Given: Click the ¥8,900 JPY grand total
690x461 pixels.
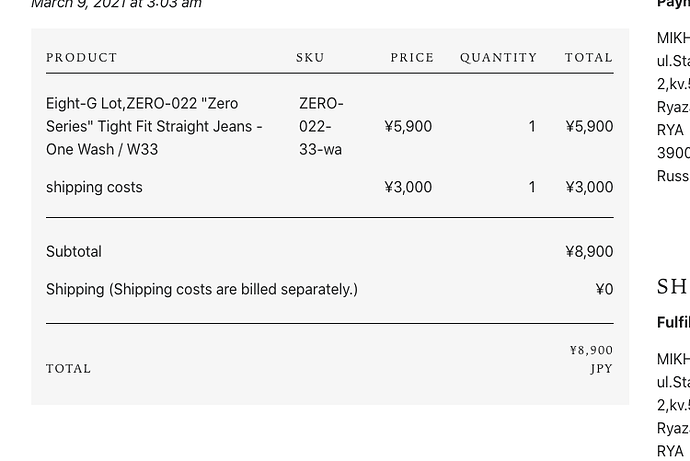Looking at the screenshot, I should 591,359.
